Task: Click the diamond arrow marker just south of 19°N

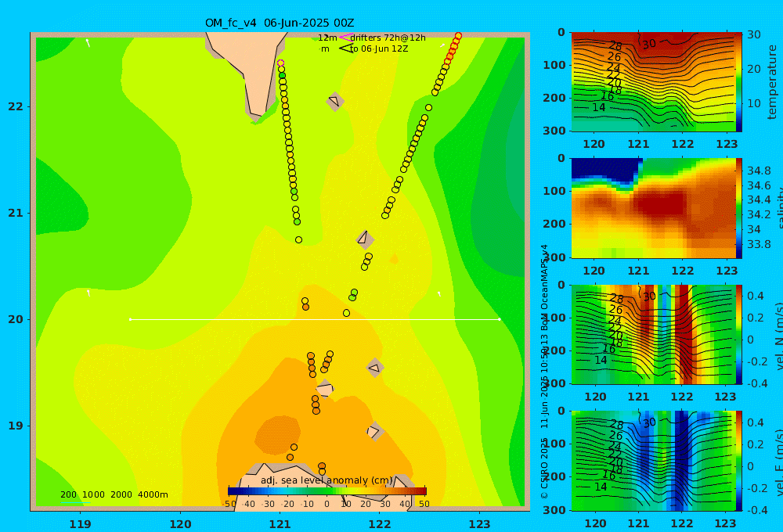Action: point(374,431)
